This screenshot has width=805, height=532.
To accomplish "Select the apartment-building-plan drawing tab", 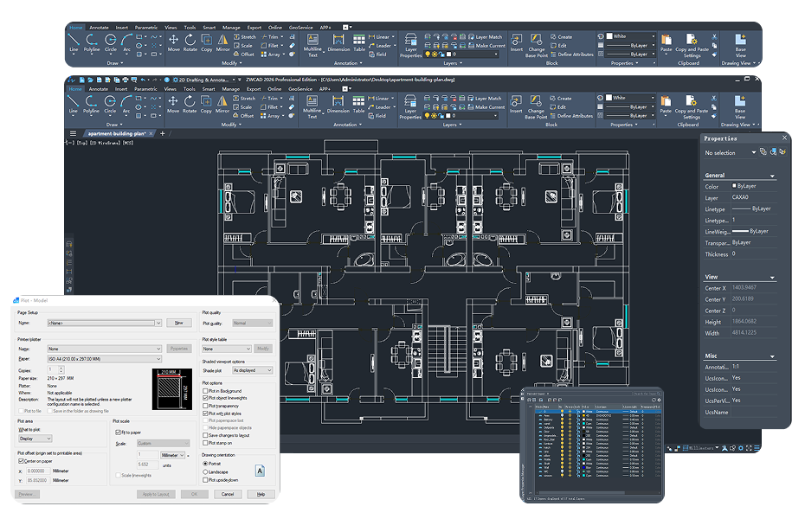I will [117, 133].
